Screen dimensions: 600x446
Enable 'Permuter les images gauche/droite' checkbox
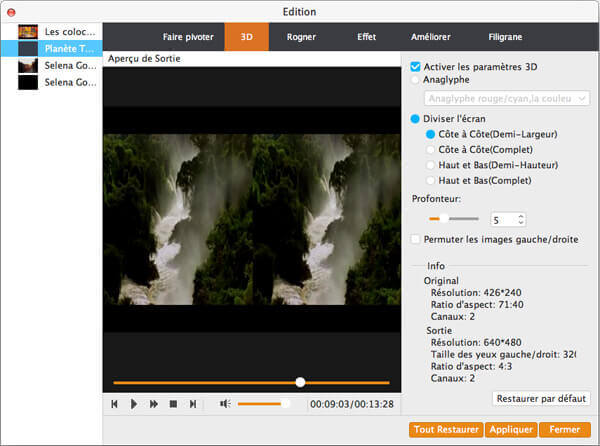pyautogui.click(x=416, y=239)
